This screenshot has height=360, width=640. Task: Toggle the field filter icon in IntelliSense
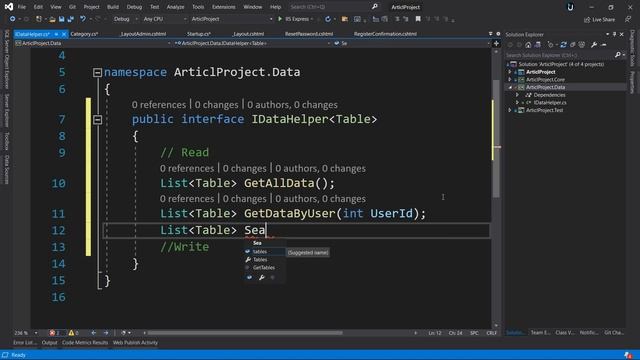click(249, 278)
